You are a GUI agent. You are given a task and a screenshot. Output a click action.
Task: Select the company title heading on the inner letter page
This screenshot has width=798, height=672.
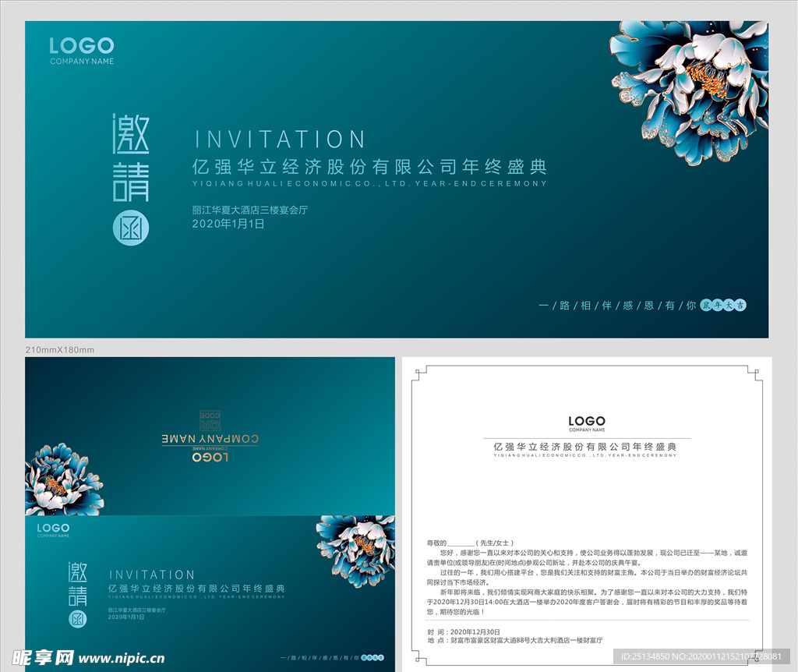click(585, 447)
